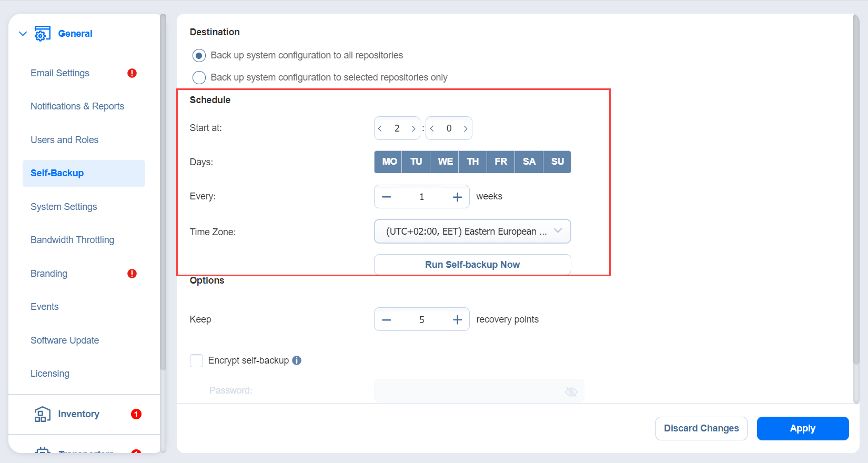The height and width of the screenshot is (463, 868).
Task: Click Run Self-backup Now button
Action: coord(472,265)
